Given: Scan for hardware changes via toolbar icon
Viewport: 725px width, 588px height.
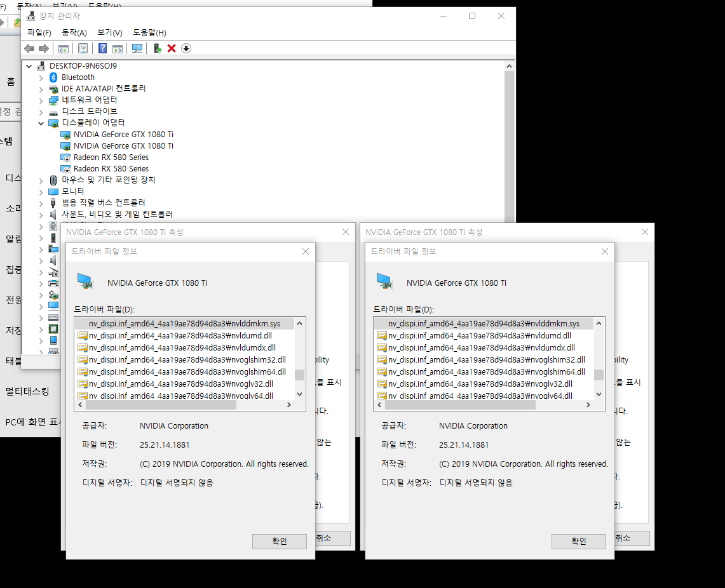Looking at the screenshot, I should [x=137, y=48].
